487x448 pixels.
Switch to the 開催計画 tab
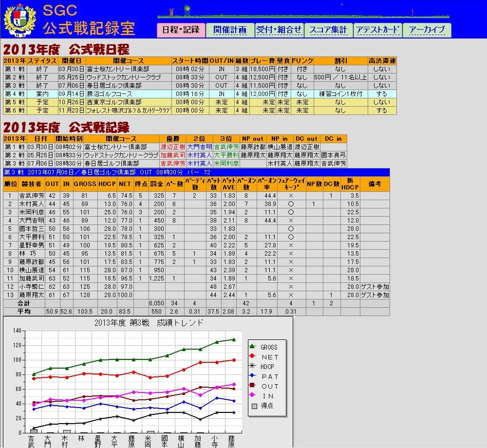[230, 30]
